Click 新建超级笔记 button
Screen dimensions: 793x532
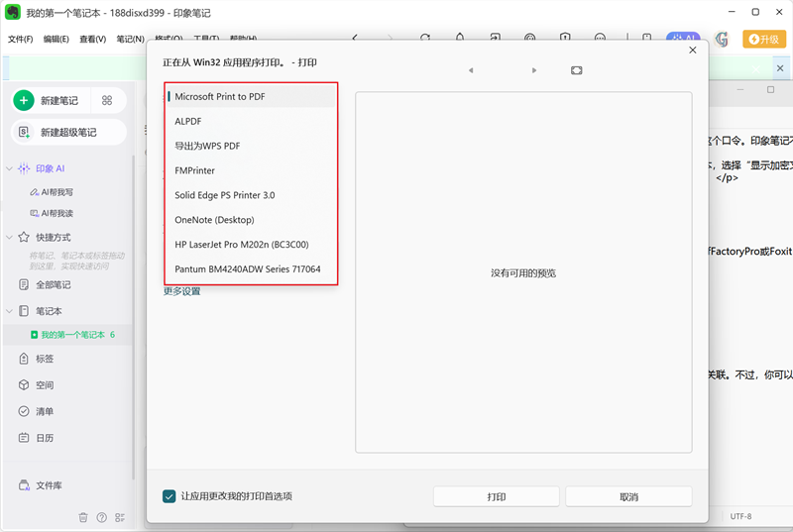pos(68,133)
